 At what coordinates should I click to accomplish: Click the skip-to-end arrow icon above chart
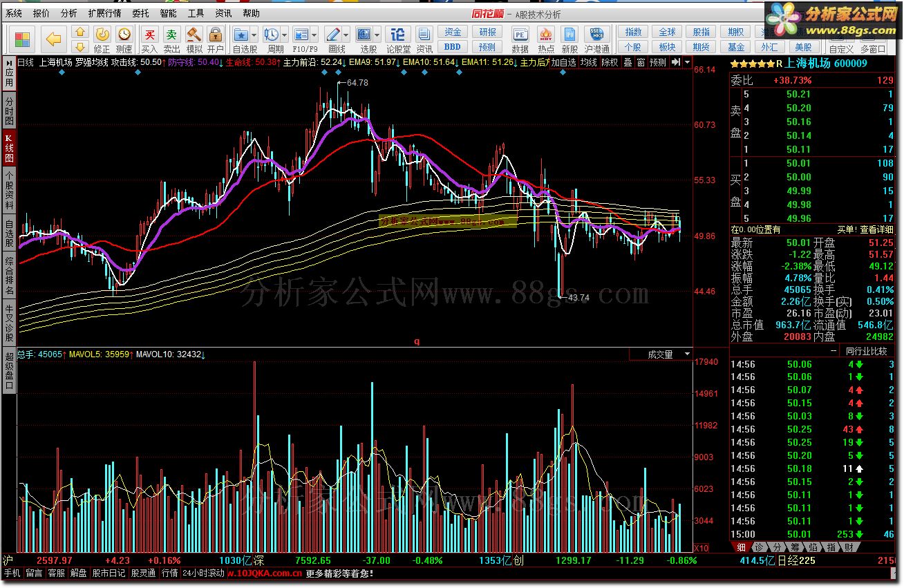point(676,62)
